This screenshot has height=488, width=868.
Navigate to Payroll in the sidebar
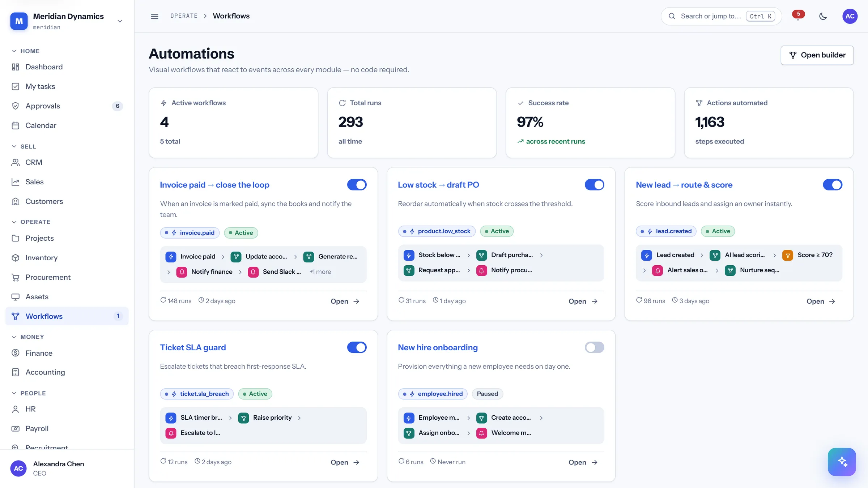67,429
